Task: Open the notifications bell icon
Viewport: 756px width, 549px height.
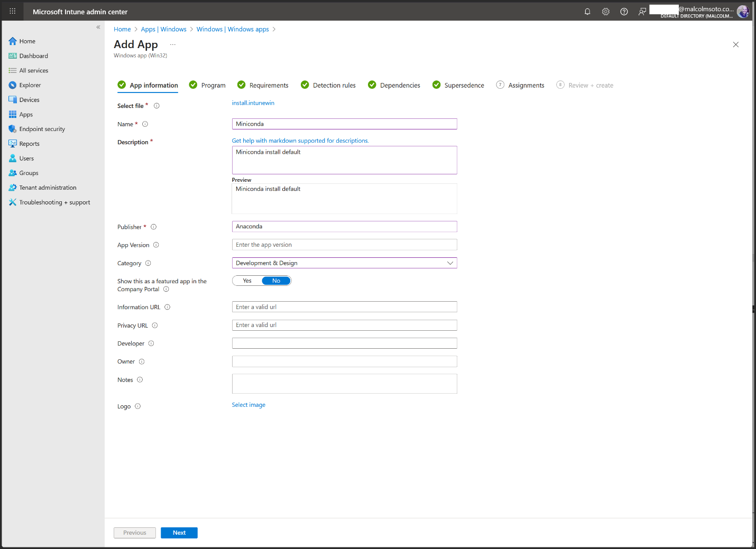Action: (x=587, y=12)
